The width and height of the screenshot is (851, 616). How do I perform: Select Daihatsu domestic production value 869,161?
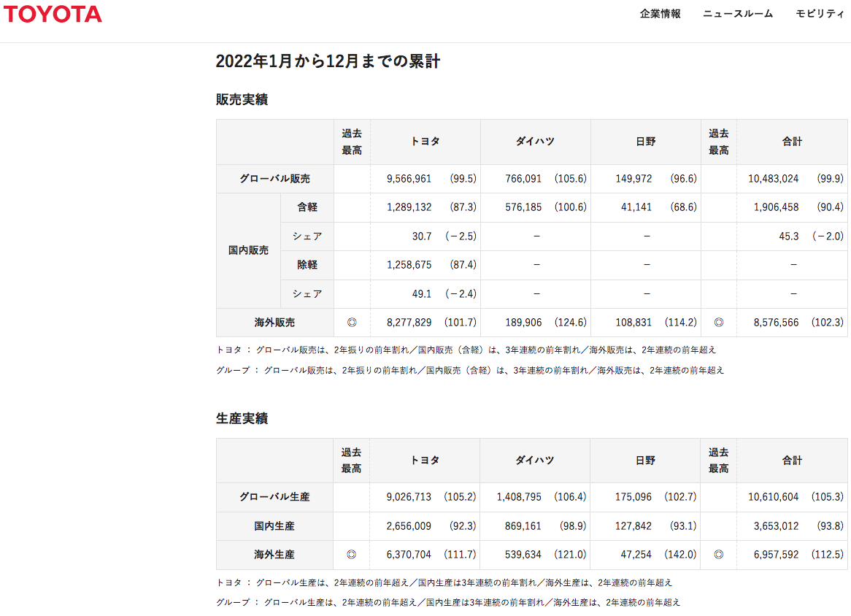click(x=523, y=526)
